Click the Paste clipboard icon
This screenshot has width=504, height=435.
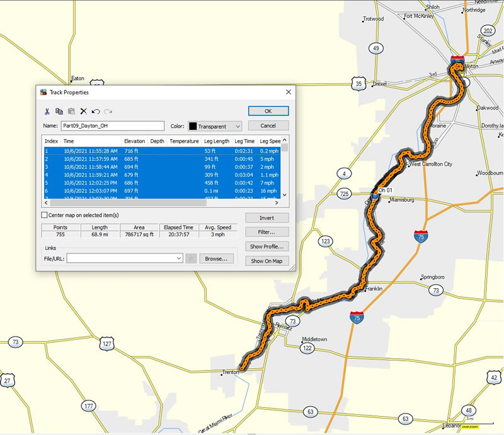click(x=71, y=112)
